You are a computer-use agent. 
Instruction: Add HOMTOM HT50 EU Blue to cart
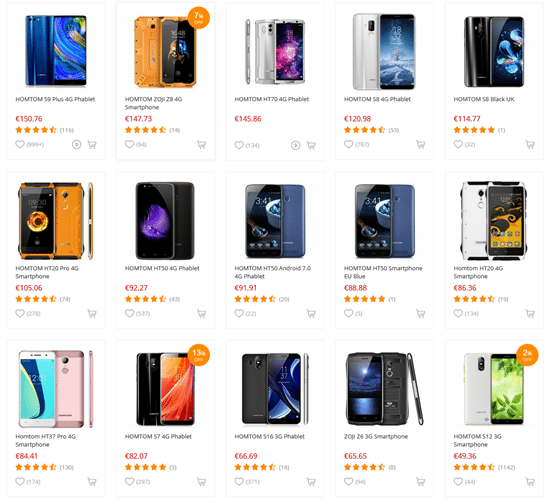point(421,313)
